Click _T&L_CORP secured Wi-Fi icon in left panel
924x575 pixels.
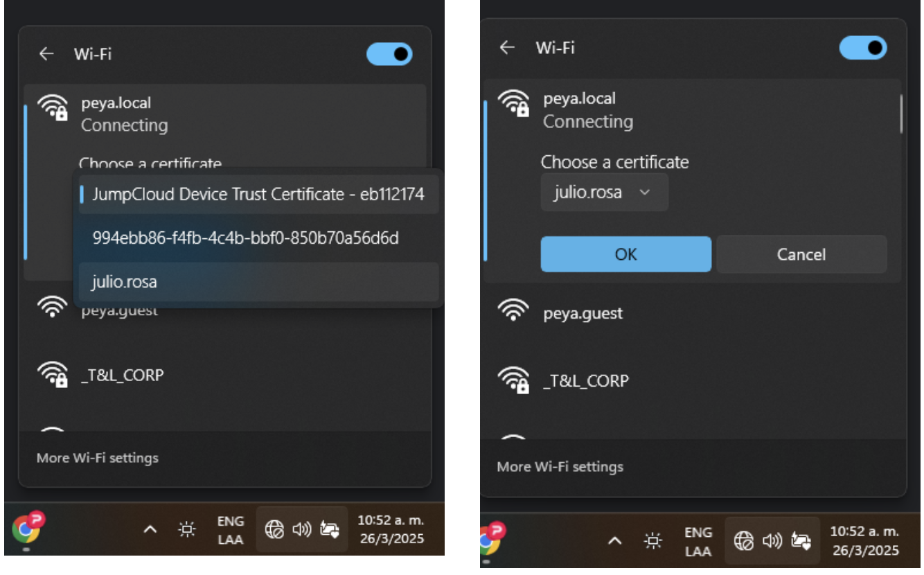53,374
